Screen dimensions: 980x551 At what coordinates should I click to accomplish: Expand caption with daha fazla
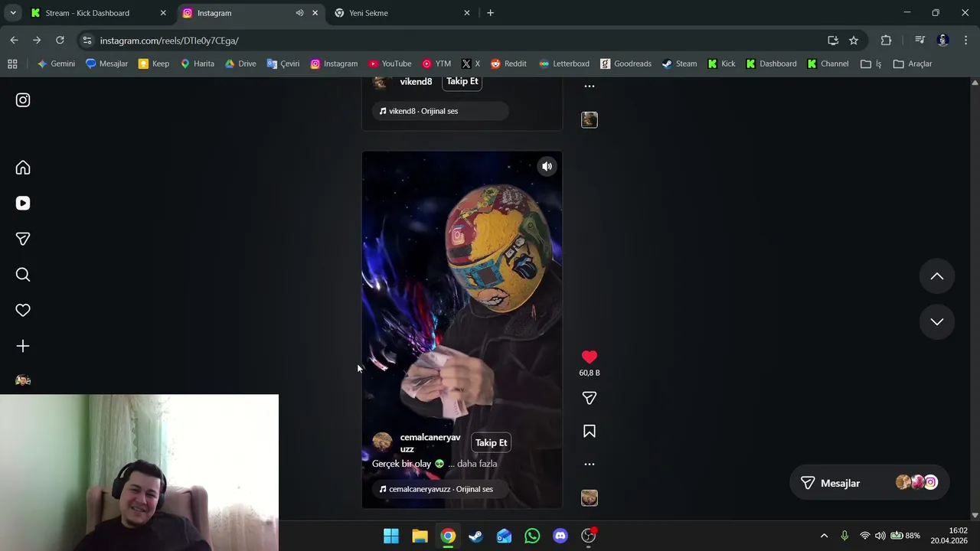pyautogui.click(x=477, y=464)
